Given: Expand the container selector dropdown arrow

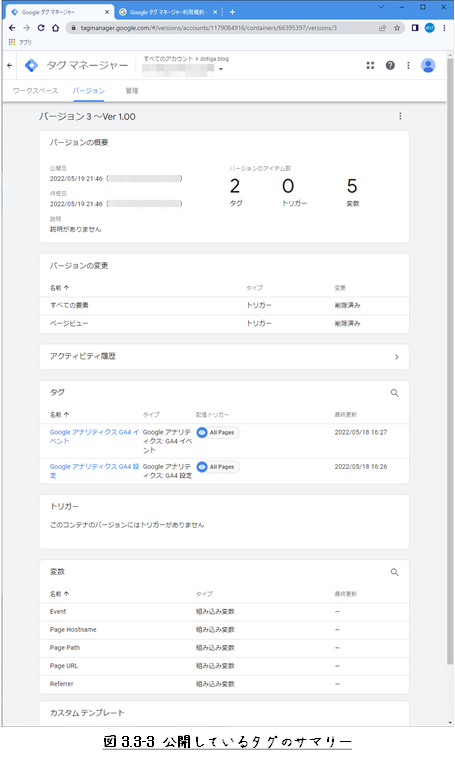Looking at the screenshot, I should tap(221, 69).
